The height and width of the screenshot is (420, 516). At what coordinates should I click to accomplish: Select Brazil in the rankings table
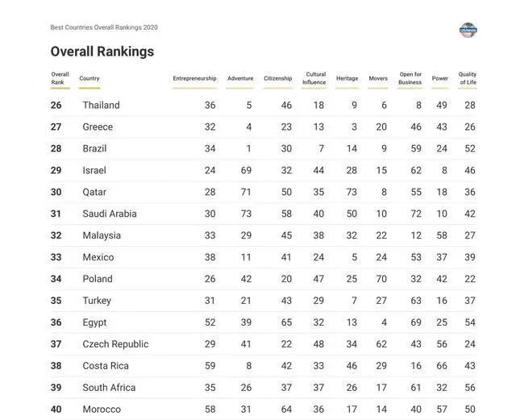(x=94, y=148)
